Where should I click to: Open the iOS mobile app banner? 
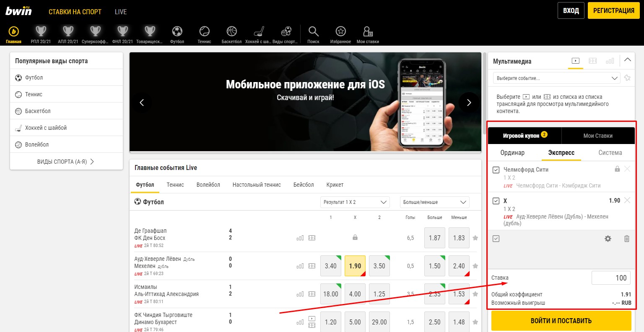pos(305,102)
